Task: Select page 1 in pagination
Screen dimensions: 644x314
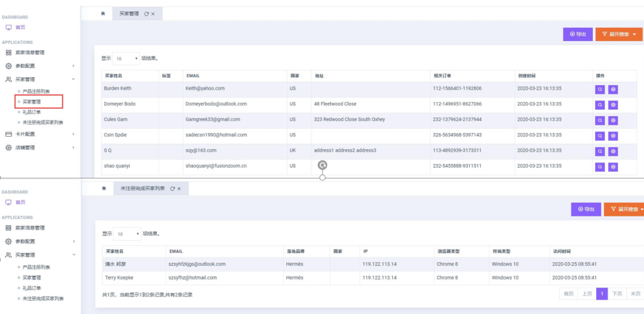Action: (x=602, y=294)
